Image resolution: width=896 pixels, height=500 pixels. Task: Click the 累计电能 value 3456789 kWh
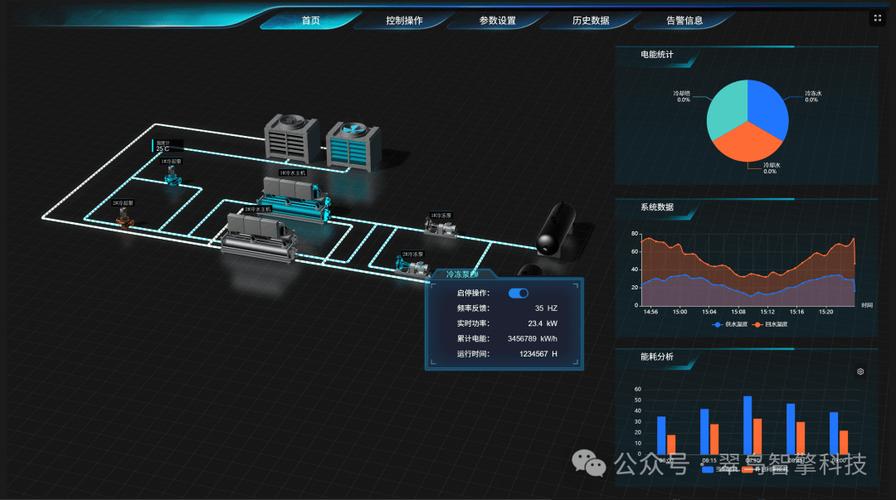pyautogui.click(x=532, y=339)
